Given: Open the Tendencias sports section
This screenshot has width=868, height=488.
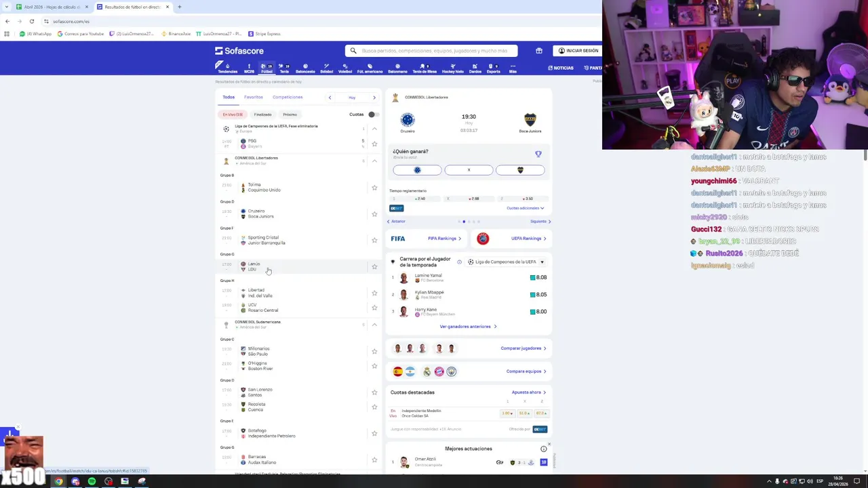Looking at the screenshot, I should (x=227, y=68).
